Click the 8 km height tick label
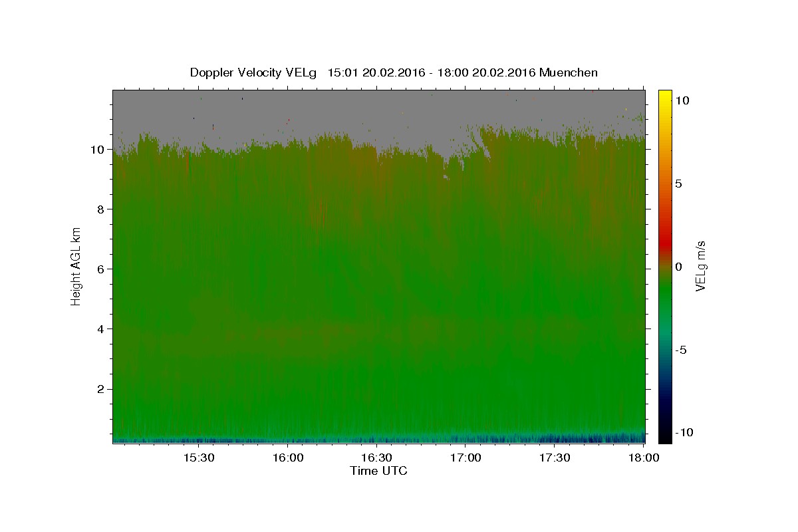 pyautogui.click(x=102, y=209)
